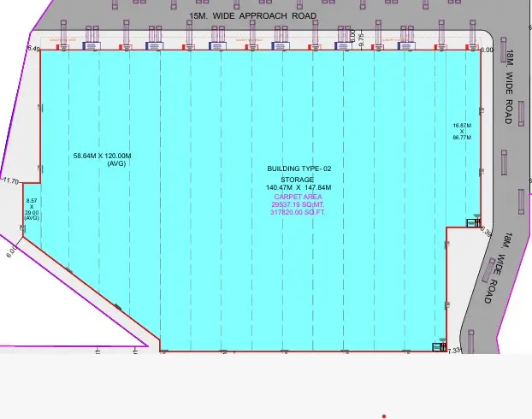Click the "58.64M X 120.00M (AVG)" dimension note

[103, 159]
